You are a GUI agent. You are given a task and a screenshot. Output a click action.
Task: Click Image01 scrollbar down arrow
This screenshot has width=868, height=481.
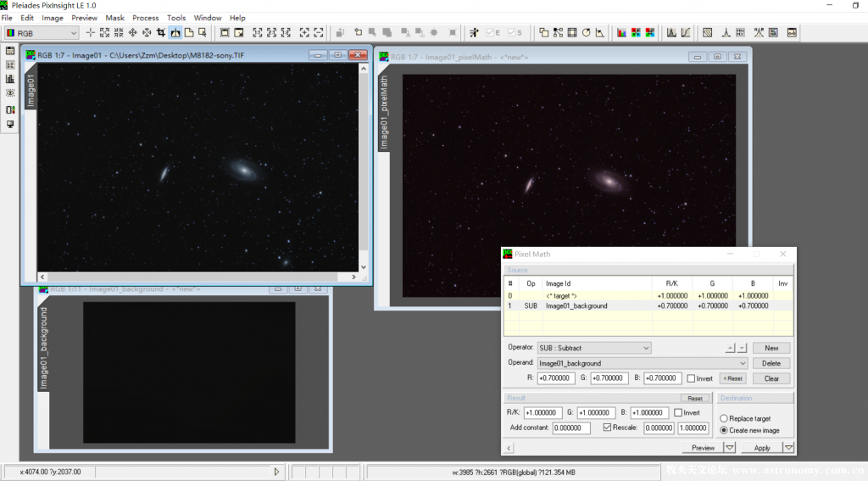pos(364,267)
